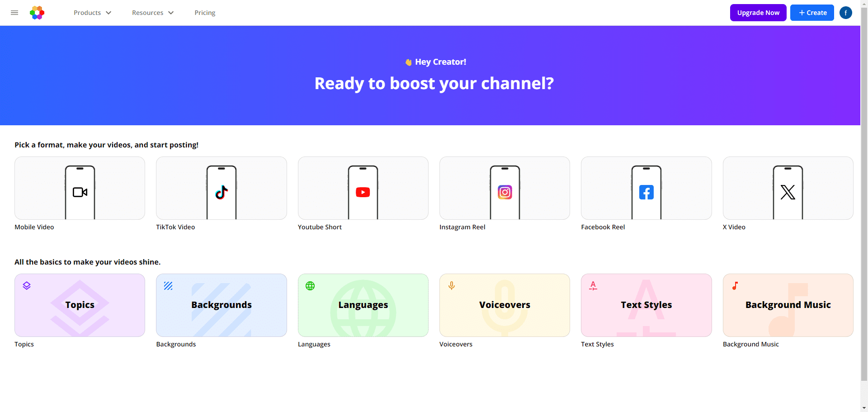Open the Instagram Reel label link
This screenshot has width=868, height=412.
pos(462,227)
